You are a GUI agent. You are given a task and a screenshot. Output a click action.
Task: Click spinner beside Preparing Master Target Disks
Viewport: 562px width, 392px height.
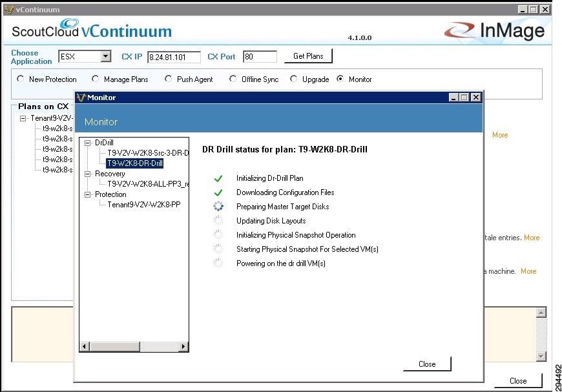pos(218,207)
